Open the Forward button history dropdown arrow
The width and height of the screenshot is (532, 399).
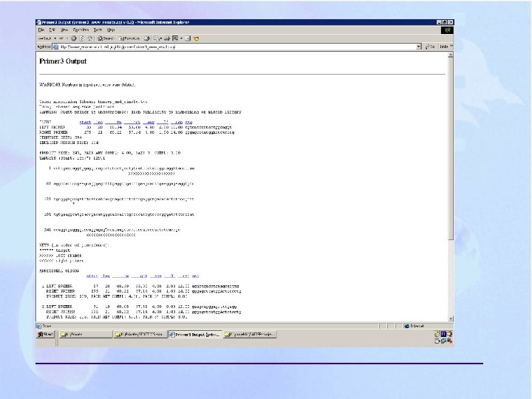tap(67, 38)
